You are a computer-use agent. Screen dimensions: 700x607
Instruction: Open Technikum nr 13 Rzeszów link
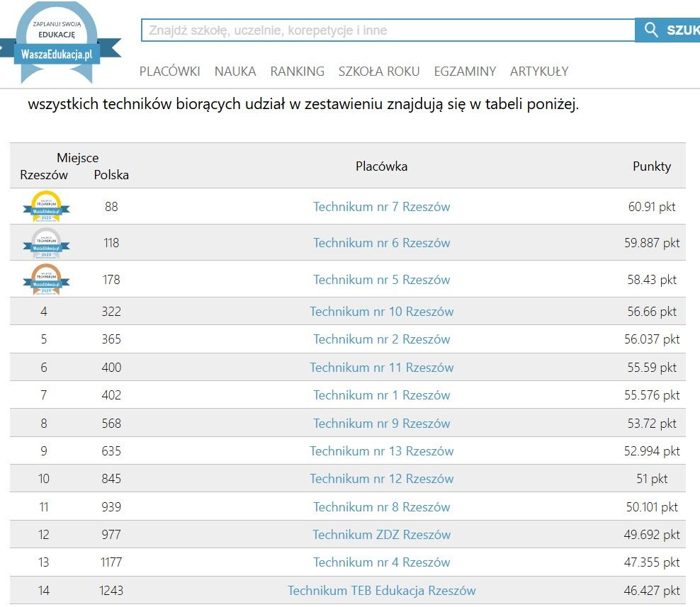381,451
